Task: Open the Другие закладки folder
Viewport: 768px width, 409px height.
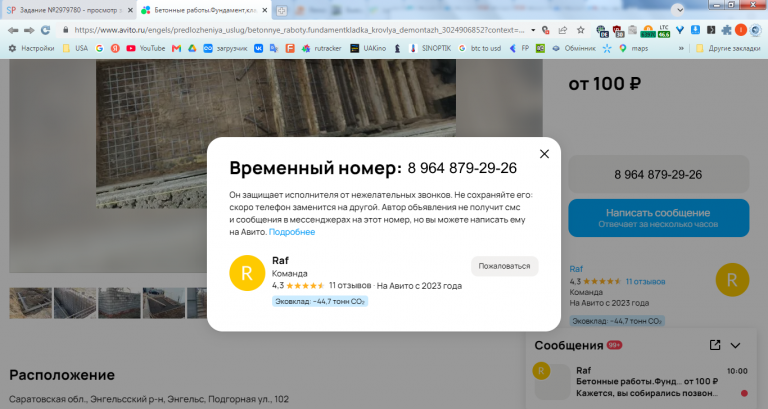Action: coord(728,48)
